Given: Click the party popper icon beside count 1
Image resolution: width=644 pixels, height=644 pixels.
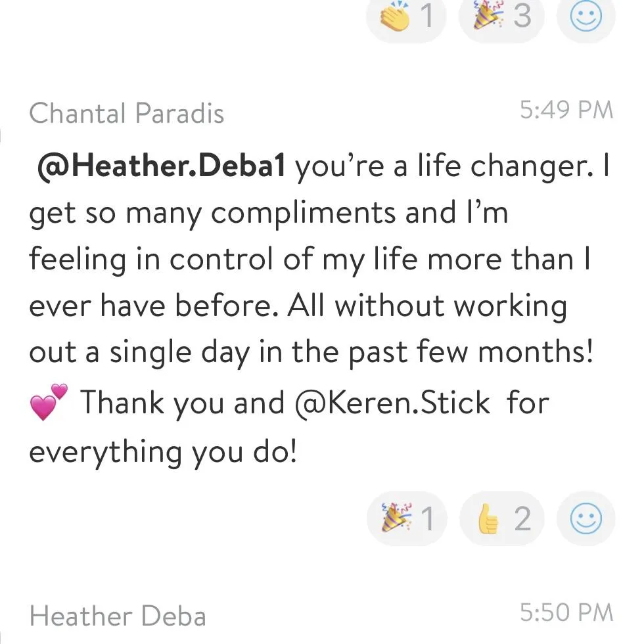Looking at the screenshot, I should 395,518.
